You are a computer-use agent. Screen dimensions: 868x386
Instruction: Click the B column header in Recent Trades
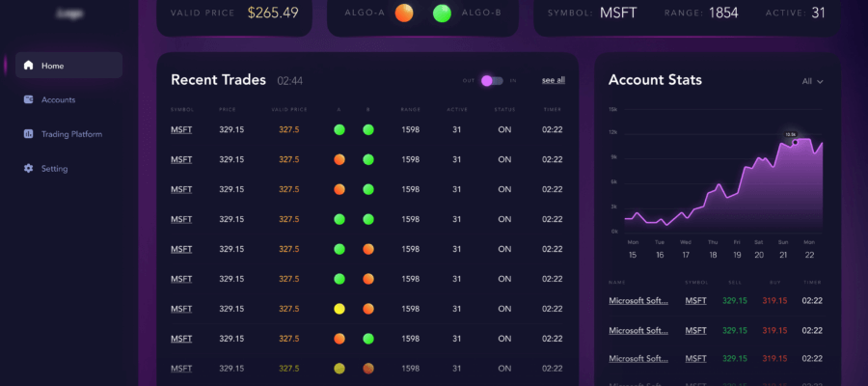368,110
